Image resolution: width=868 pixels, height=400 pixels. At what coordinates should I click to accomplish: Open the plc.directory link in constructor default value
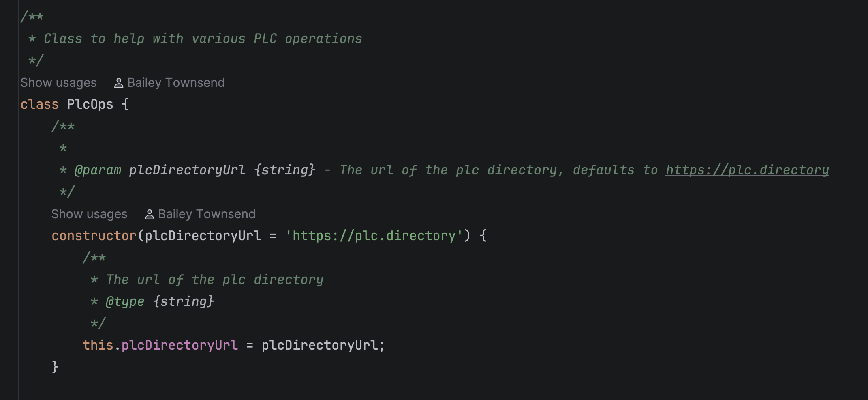(374, 236)
